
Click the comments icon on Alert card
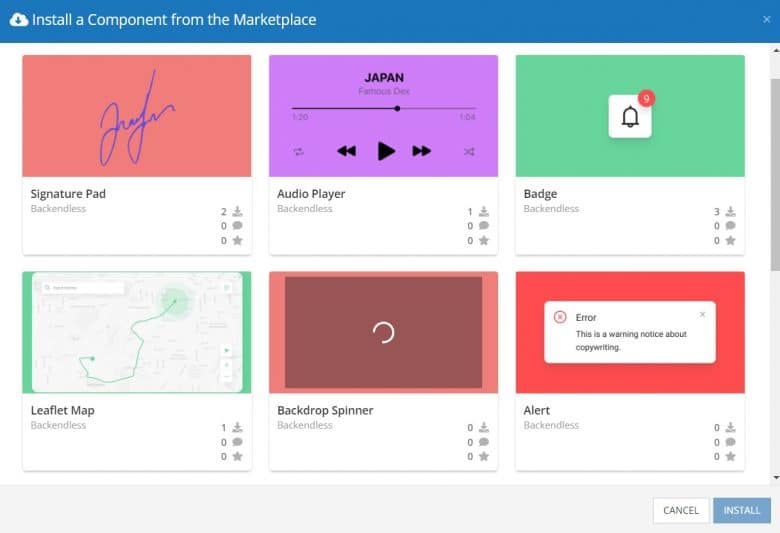[x=730, y=442]
